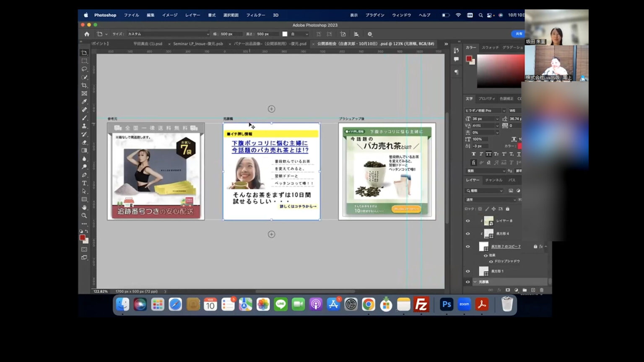This screenshot has width=644, height=362.
Task: Open the フィルター menu
Action: pyautogui.click(x=255, y=15)
